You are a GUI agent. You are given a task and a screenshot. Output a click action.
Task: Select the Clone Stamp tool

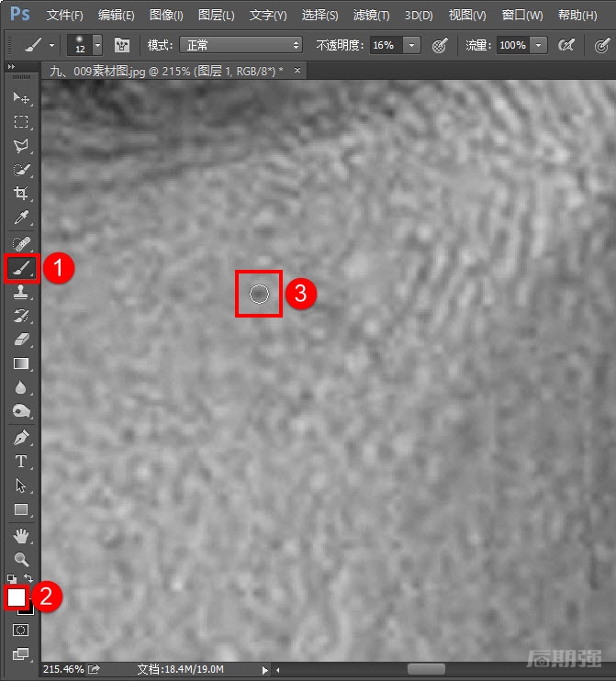[x=22, y=292]
